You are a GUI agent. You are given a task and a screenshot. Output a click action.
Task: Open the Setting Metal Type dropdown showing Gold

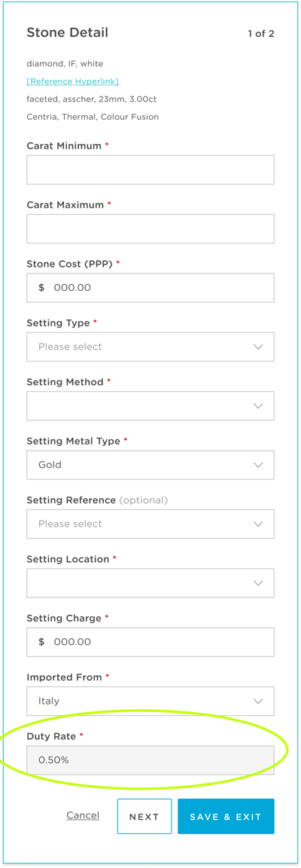(x=150, y=465)
